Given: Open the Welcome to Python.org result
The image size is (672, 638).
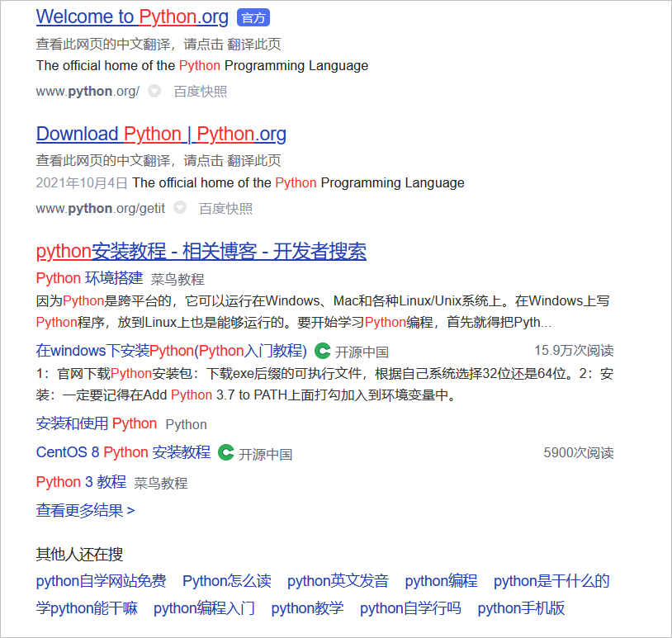Looking at the screenshot, I should [x=132, y=17].
